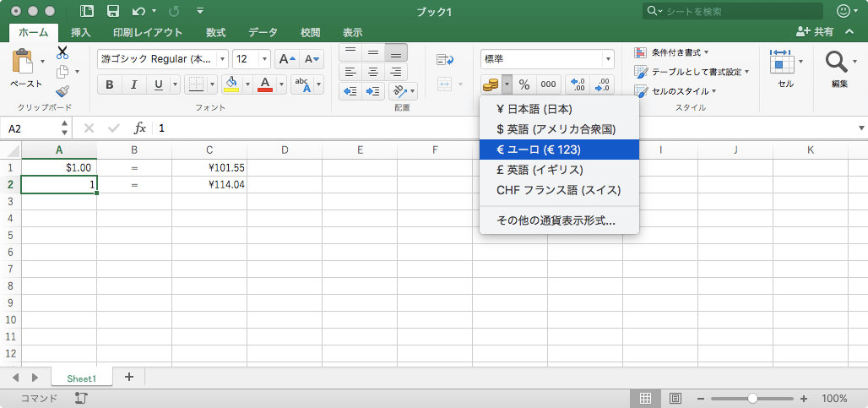Center text horizontally

click(373, 72)
